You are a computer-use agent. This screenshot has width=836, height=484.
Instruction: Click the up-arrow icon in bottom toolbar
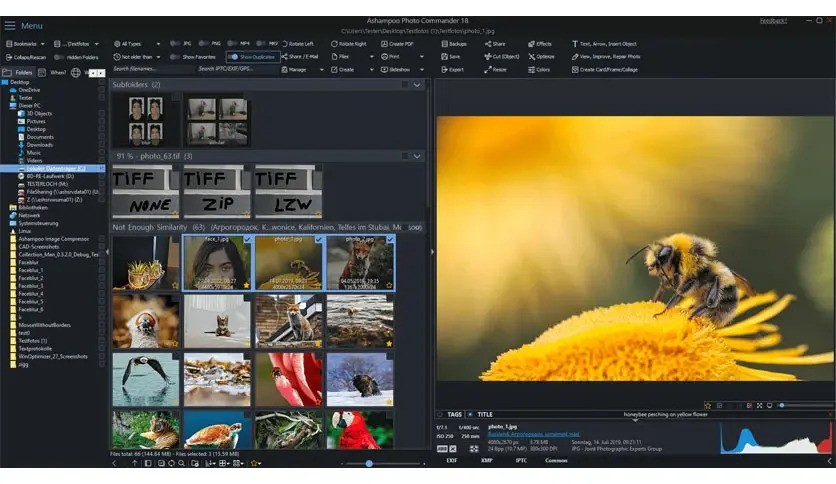(x=134, y=463)
